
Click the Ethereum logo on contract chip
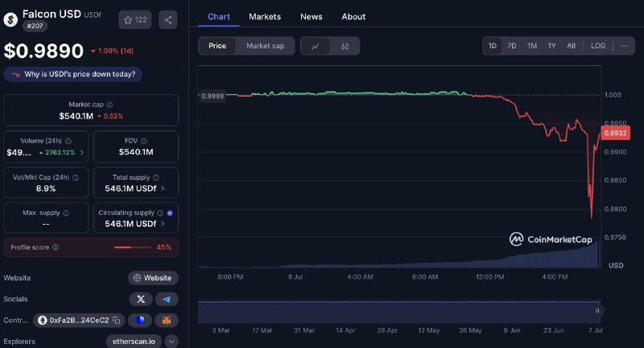[x=43, y=320]
